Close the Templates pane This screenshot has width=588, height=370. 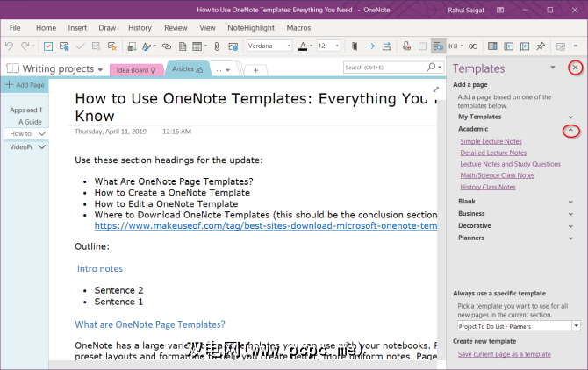pos(575,68)
